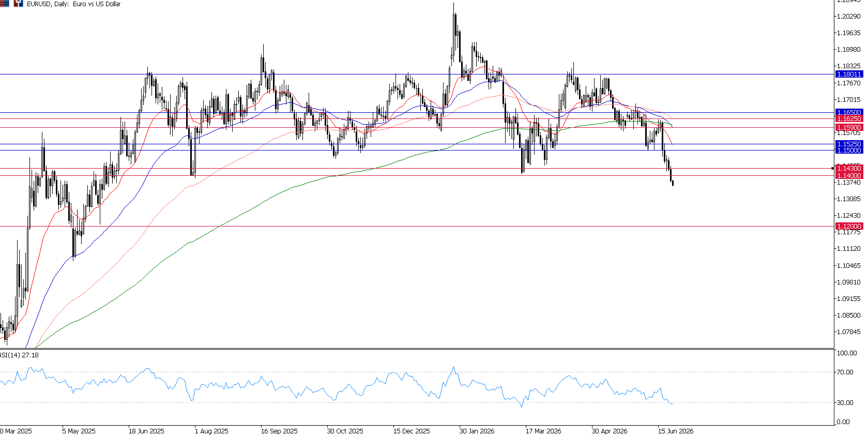Click the 30 Apr 2026 date label
The height and width of the screenshot is (436, 868).
610,431
